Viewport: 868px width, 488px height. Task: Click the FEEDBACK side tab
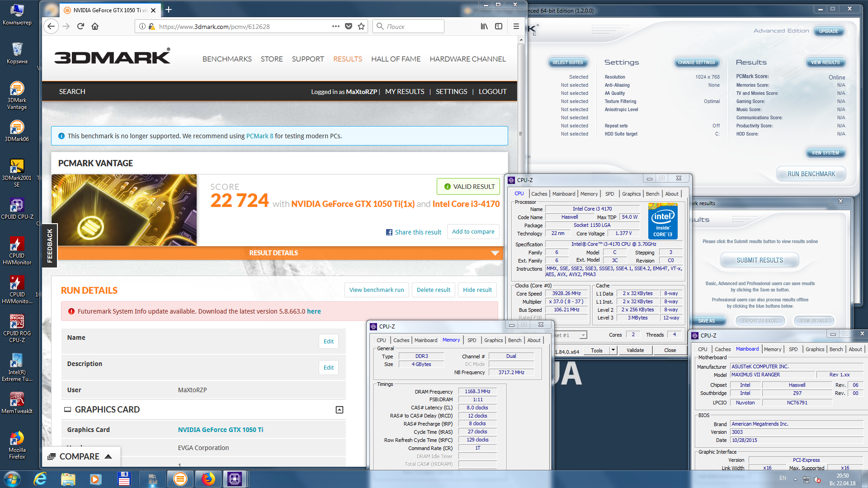pyautogui.click(x=50, y=245)
